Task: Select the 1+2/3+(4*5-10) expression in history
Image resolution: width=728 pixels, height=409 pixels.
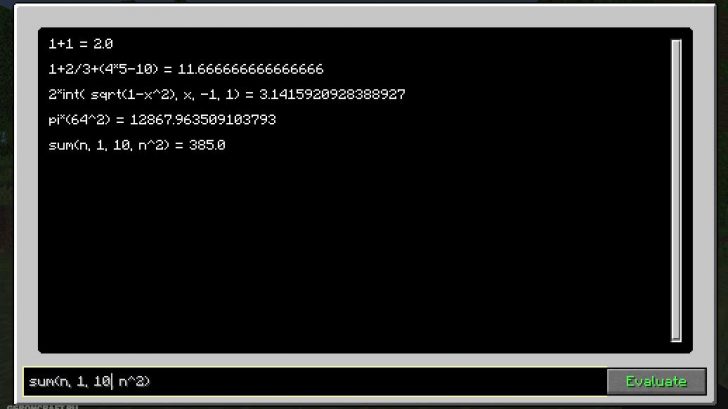Action: pos(103,69)
